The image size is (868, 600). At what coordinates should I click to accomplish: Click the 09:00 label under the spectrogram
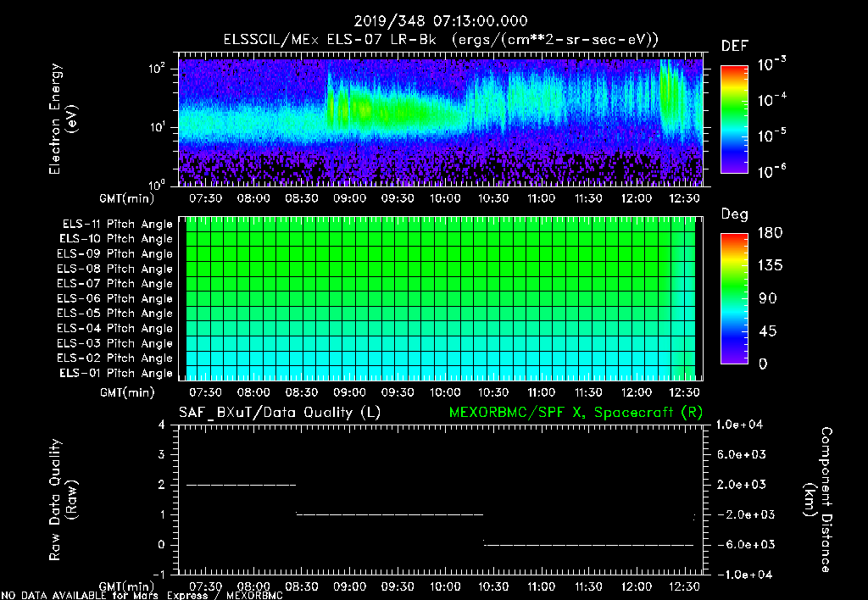(x=349, y=198)
